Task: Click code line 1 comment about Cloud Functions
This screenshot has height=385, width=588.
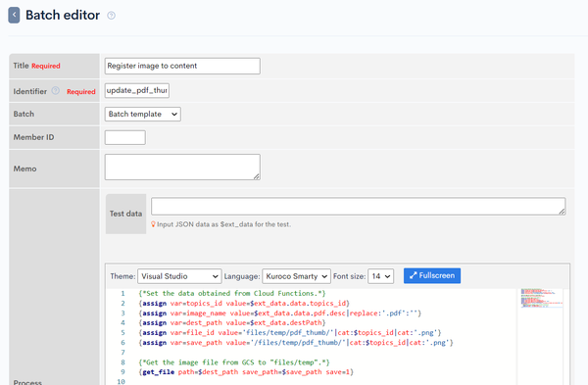Action: pyautogui.click(x=231, y=293)
